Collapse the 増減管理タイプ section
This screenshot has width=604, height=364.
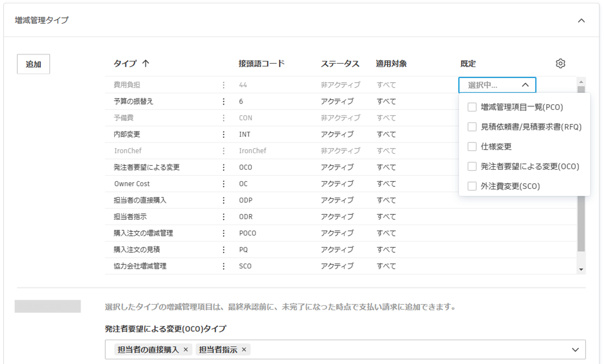click(581, 20)
